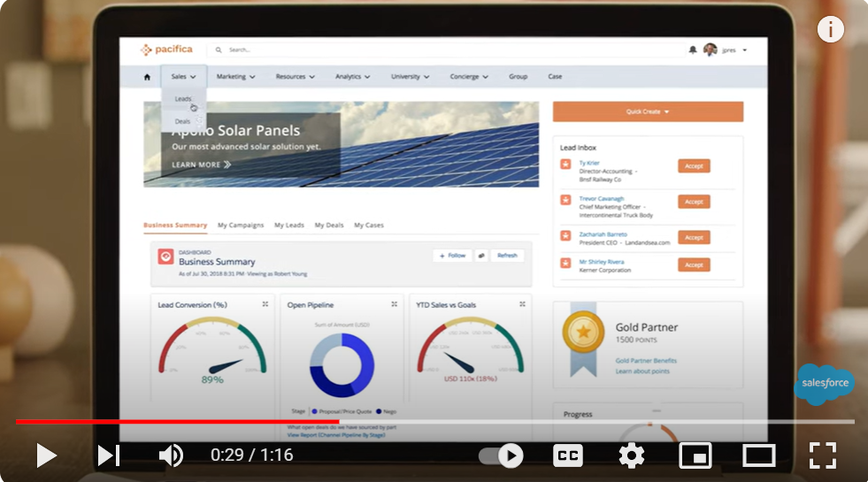Open Zachariah Barreto lead link

(603, 234)
